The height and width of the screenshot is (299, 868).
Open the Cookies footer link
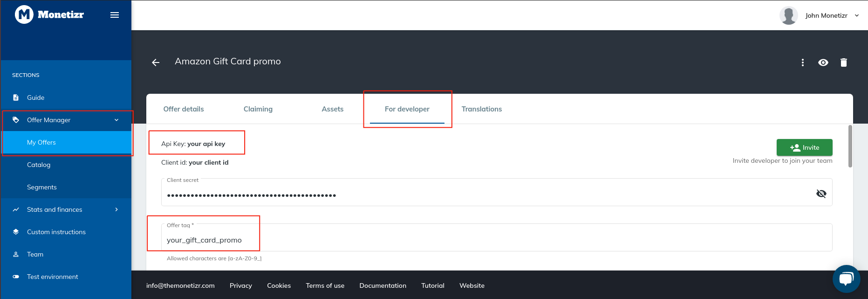click(x=279, y=285)
